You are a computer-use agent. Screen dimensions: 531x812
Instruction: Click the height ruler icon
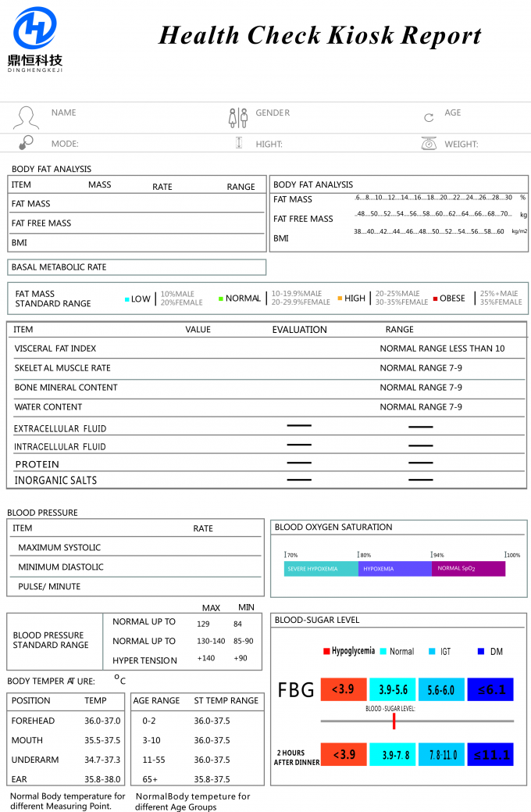pyautogui.click(x=239, y=143)
